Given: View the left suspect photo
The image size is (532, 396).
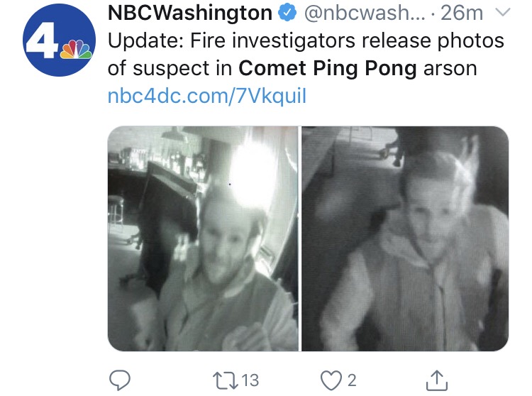Looking at the screenshot, I should [203, 238].
